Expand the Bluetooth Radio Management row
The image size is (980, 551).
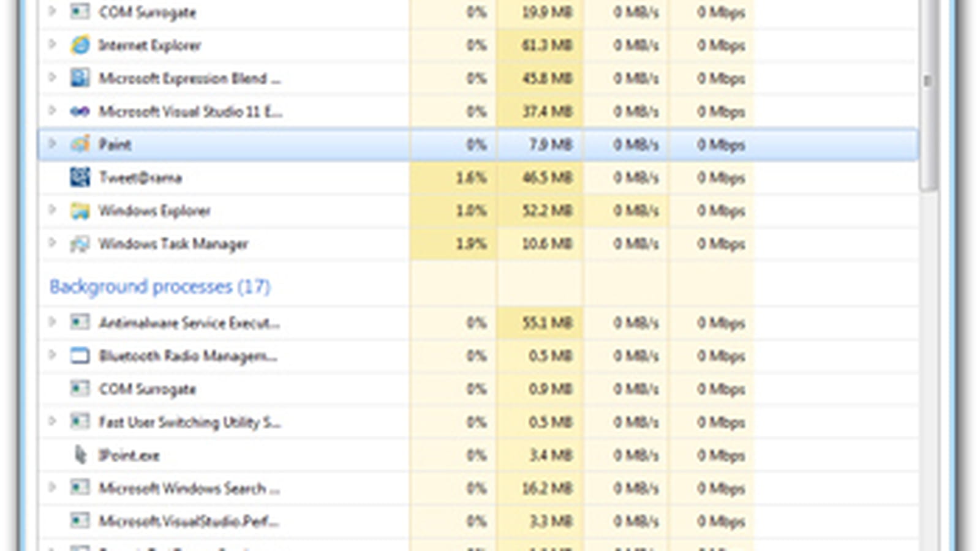53,355
